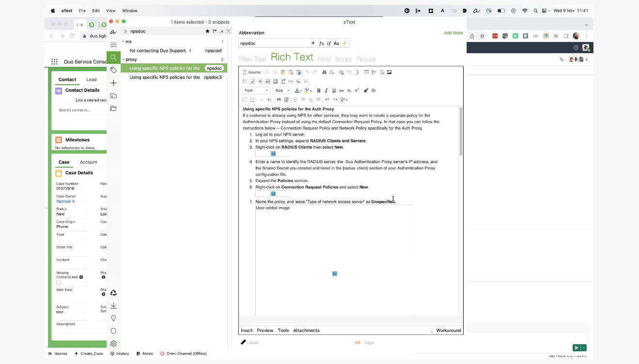Insert a radio button form element

(260, 81)
